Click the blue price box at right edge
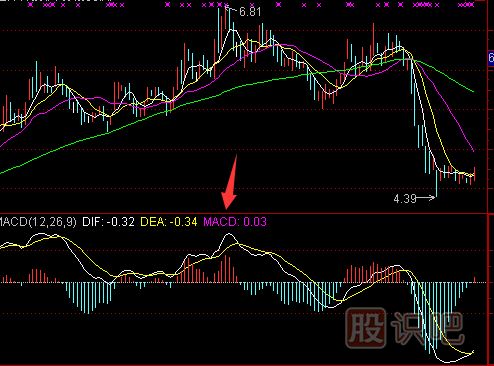This screenshot has width=494, height=366. point(491,58)
